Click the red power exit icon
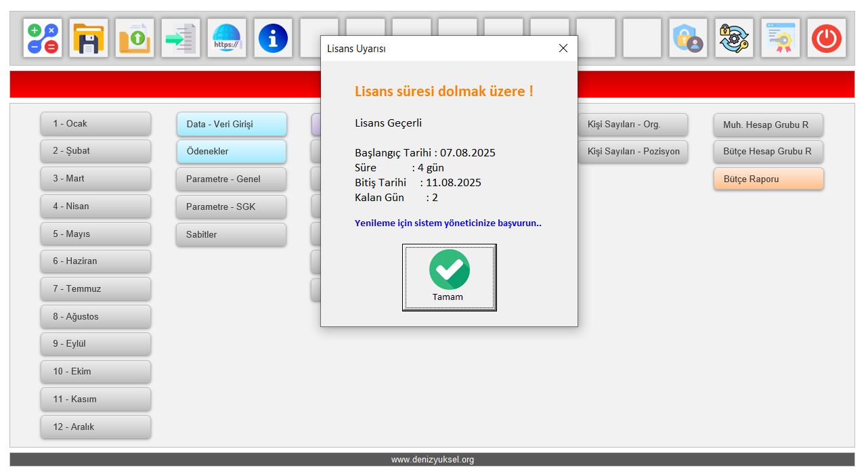 pyautogui.click(x=827, y=38)
